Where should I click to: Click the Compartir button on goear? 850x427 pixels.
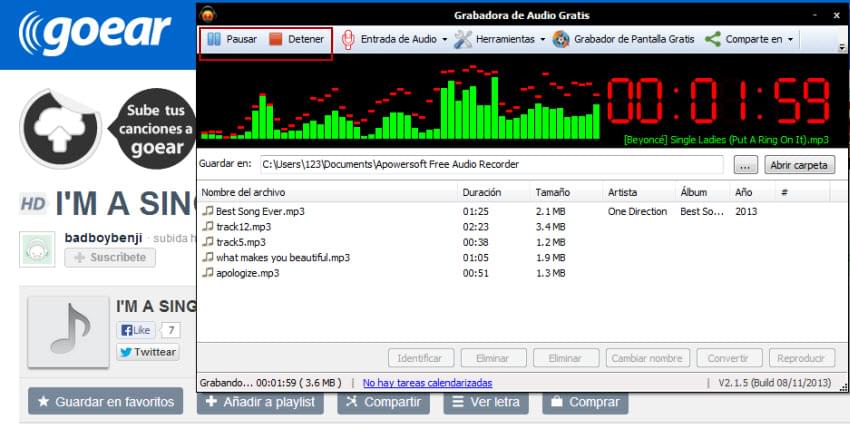[383, 403]
